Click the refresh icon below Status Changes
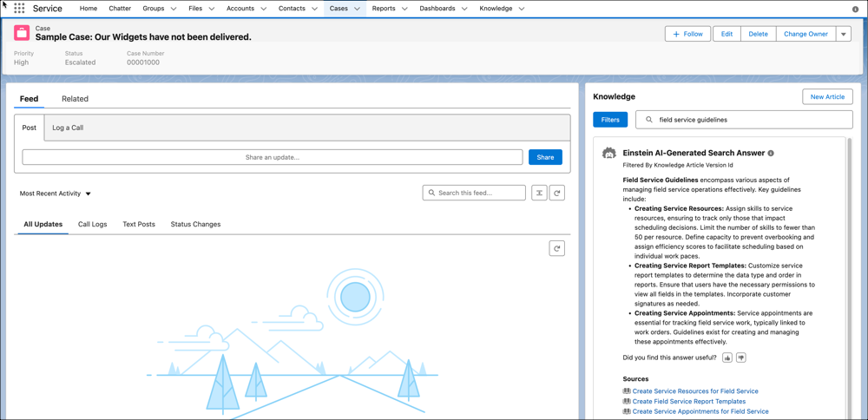This screenshot has width=868, height=420. 557,248
